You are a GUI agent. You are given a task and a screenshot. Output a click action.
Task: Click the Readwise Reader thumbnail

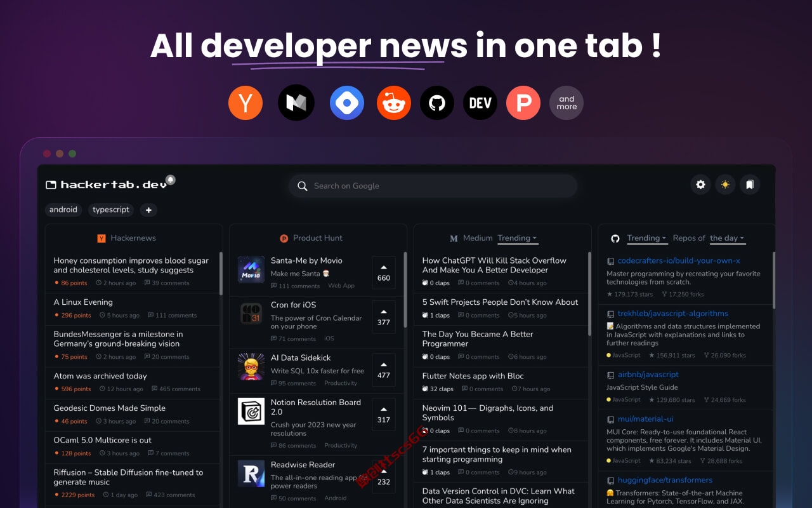(x=251, y=474)
